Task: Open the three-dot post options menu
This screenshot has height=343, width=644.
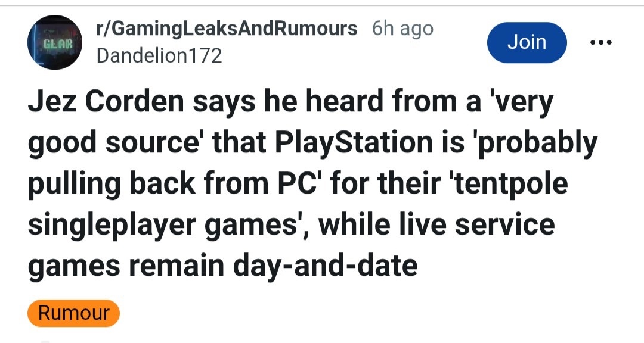Action: [x=600, y=43]
